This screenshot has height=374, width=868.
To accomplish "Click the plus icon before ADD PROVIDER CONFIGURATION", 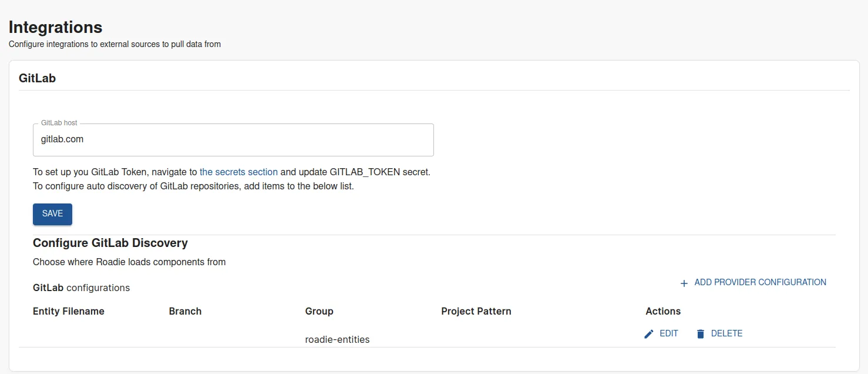I will 684,283.
